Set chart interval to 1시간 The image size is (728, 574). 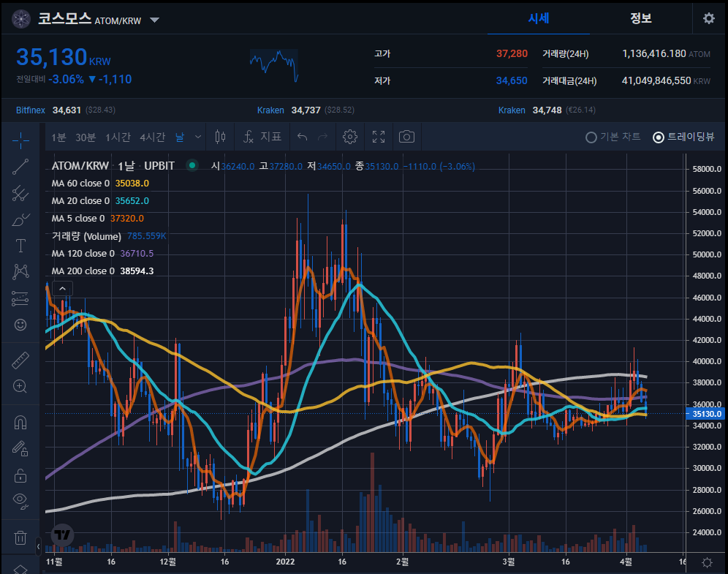tap(118, 137)
